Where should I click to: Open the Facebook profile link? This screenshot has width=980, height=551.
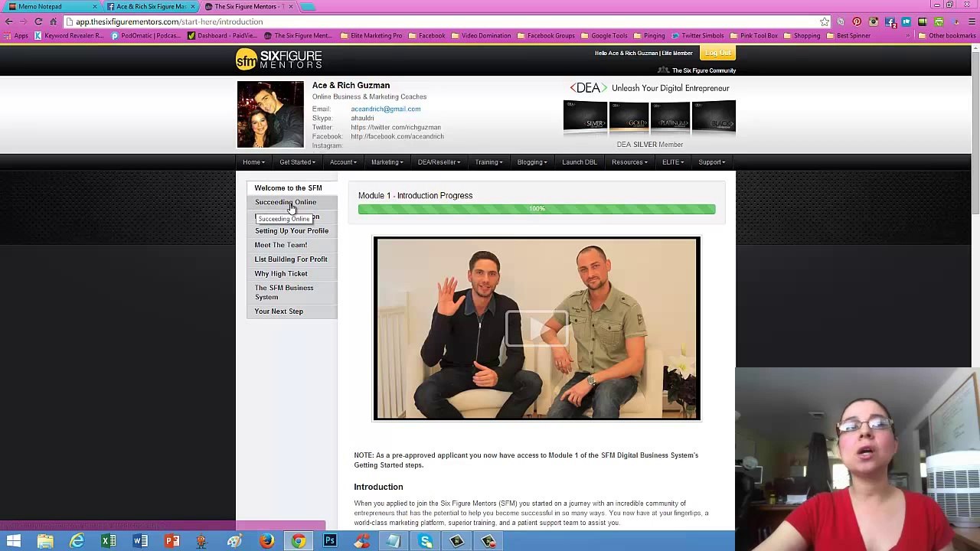click(397, 136)
